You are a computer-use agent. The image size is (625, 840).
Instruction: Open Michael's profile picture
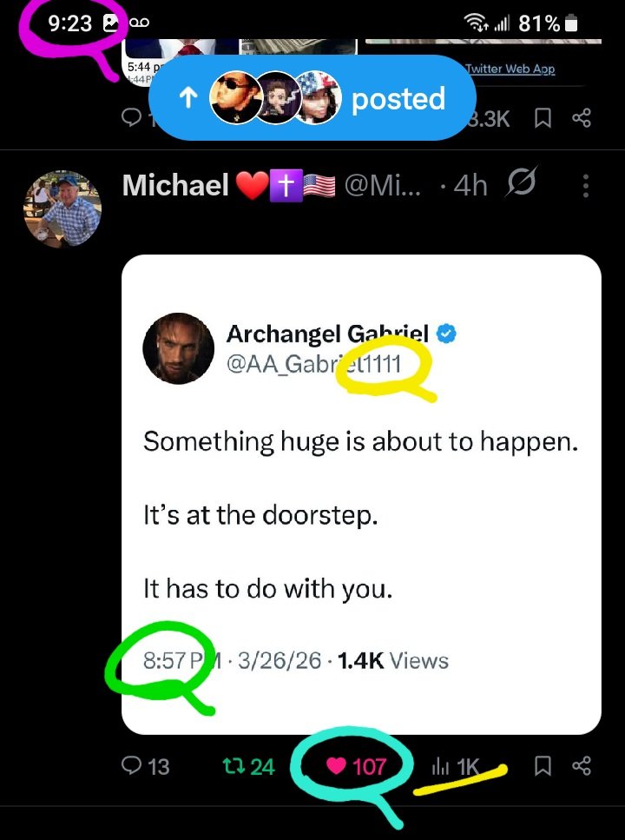[x=62, y=209]
